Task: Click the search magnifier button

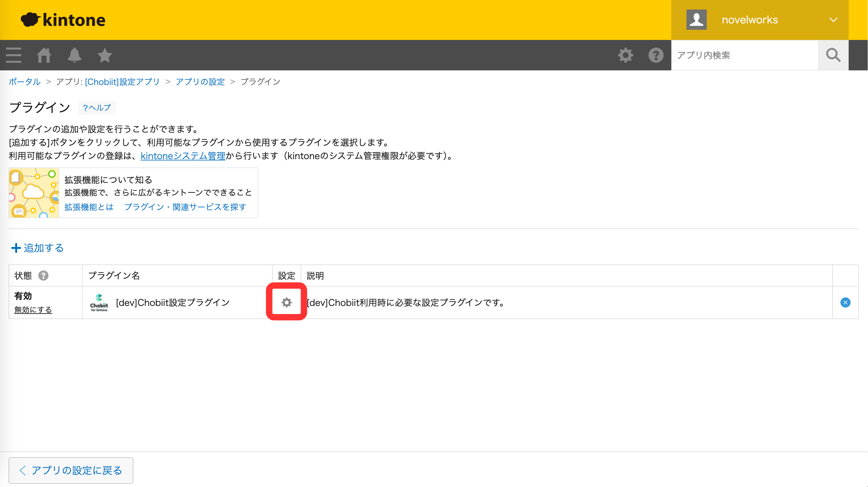Action: [x=833, y=55]
